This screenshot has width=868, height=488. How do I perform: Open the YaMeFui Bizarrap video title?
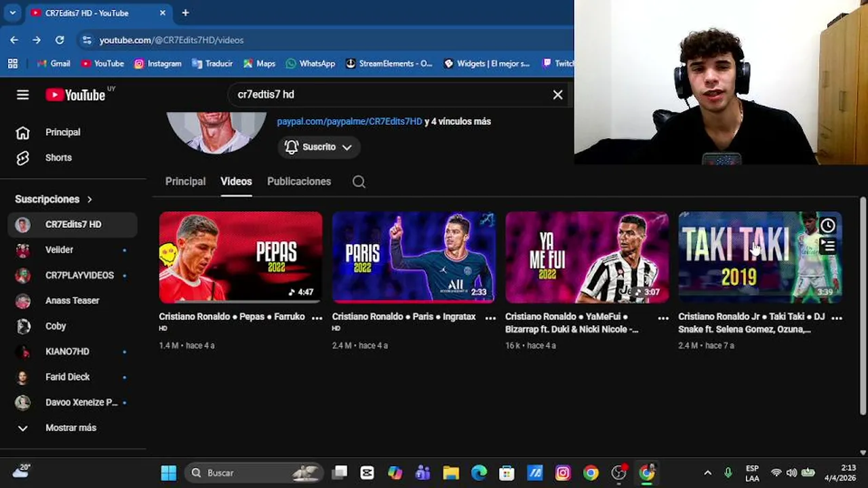(x=572, y=323)
